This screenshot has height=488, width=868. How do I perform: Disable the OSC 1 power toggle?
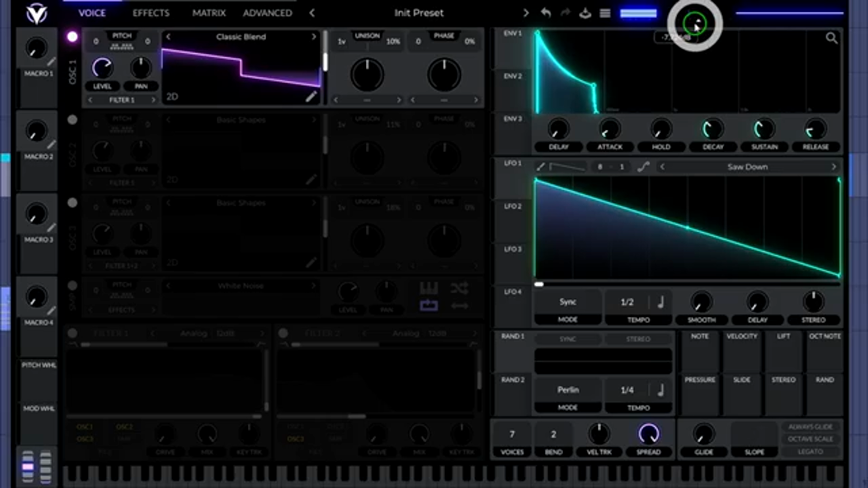click(72, 37)
